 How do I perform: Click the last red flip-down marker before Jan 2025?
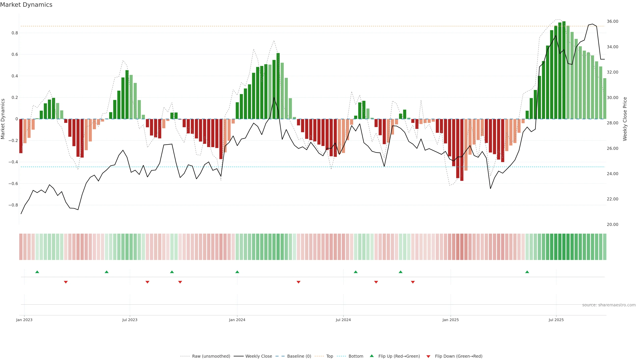(x=413, y=282)
